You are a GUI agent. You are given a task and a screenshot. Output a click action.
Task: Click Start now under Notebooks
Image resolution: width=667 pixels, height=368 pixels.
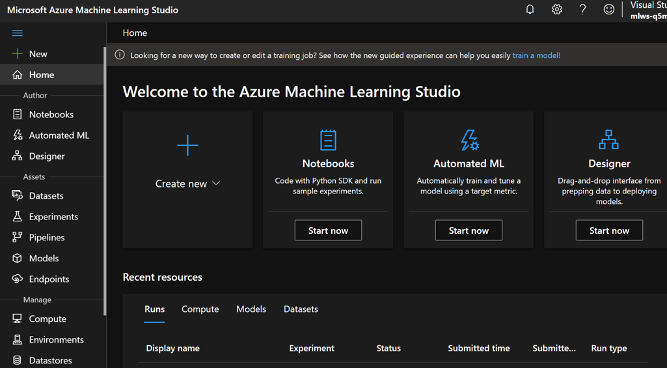[328, 230]
